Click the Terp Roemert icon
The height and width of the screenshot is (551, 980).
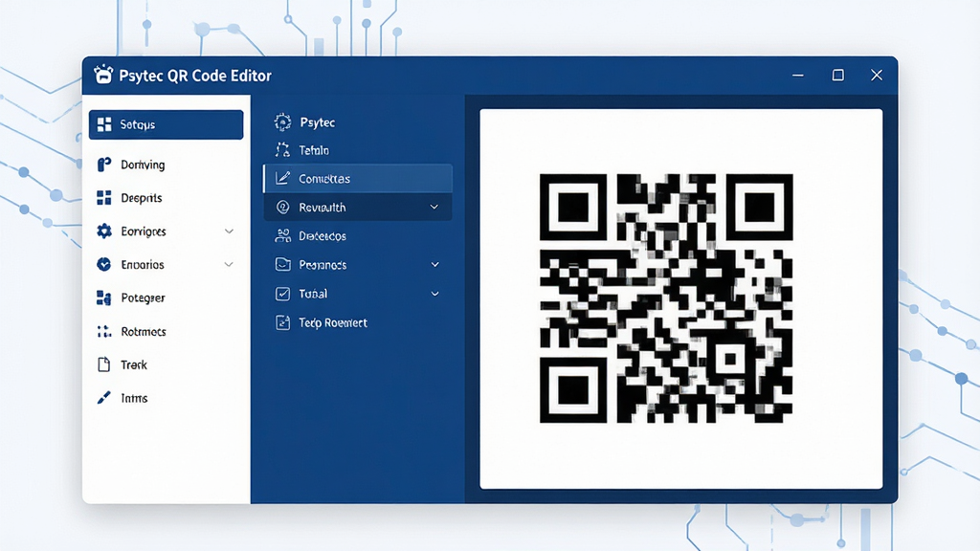(x=282, y=322)
